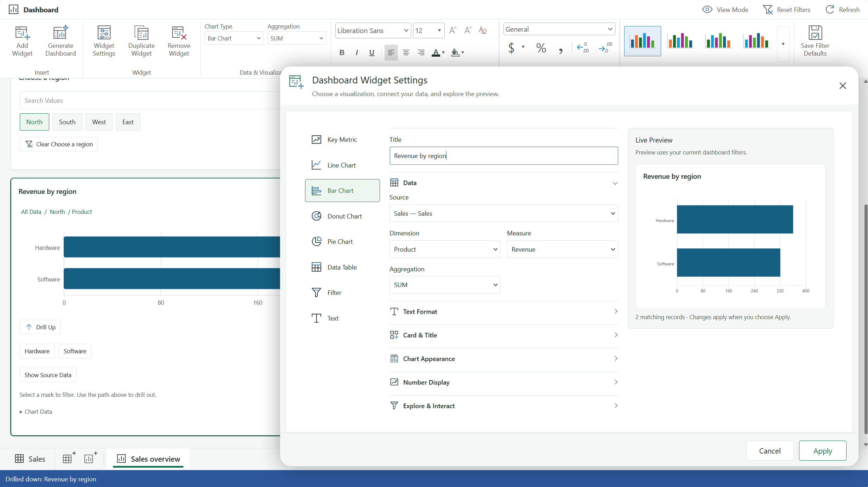The image size is (868, 487).
Task: Toggle bold formatting
Action: 342,52
